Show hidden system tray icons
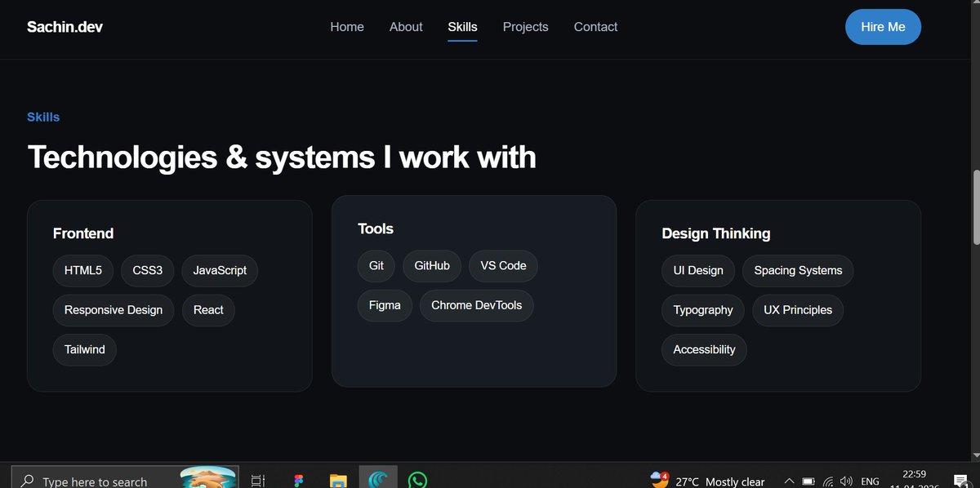Image resolution: width=980 pixels, height=488 pixels. pos(789,481)
